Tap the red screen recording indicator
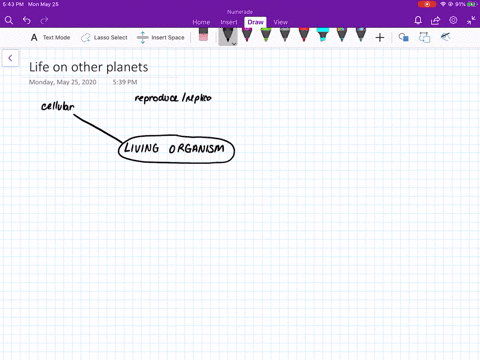The height and width of the screenshot is (360, 480). pos(427,4)
